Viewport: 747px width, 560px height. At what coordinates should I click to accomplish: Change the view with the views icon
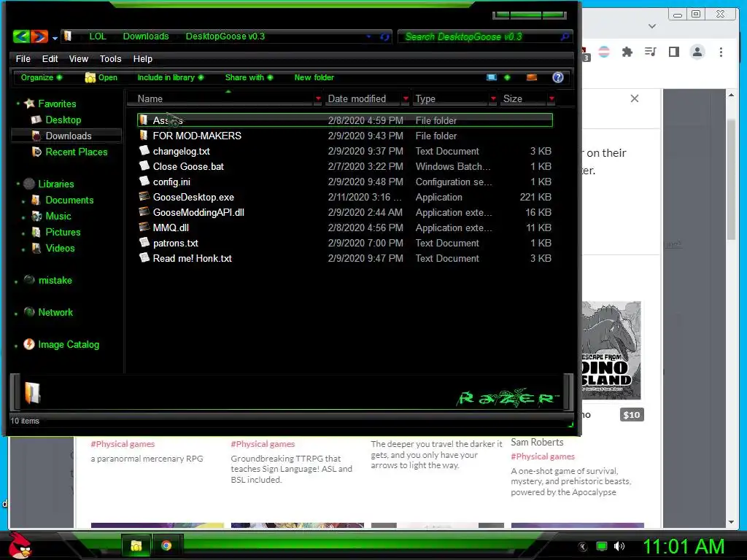(x=491, y=77)
